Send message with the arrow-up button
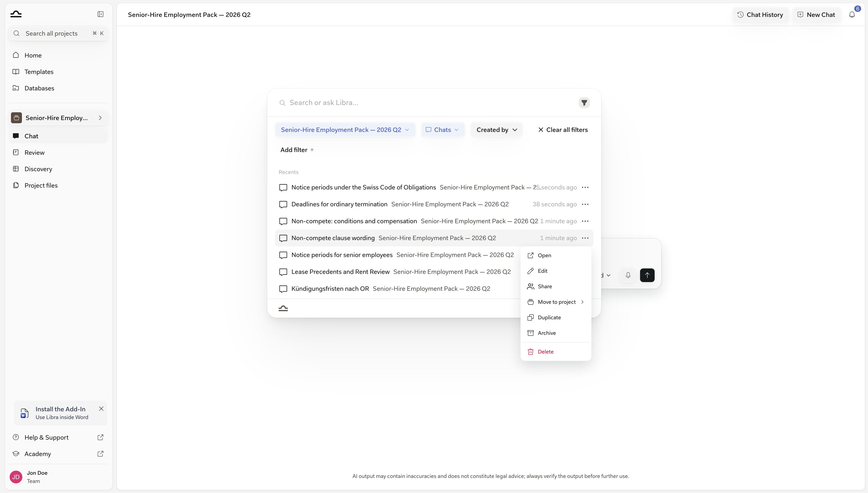Image resolution: width=868 pixels, height=493 pixels. tap(647, 275)
